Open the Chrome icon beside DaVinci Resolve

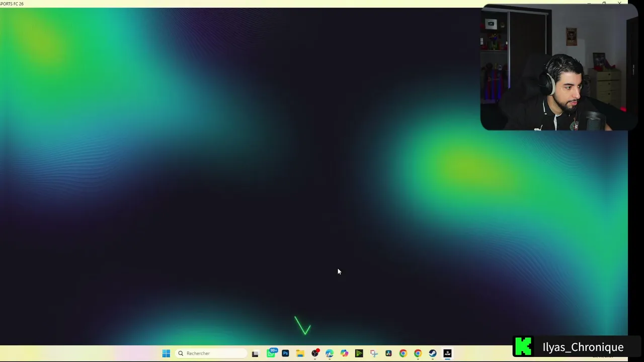tap(403, 353)
